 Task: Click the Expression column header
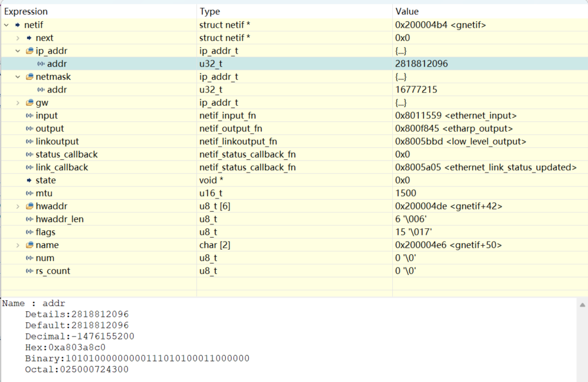26,11
